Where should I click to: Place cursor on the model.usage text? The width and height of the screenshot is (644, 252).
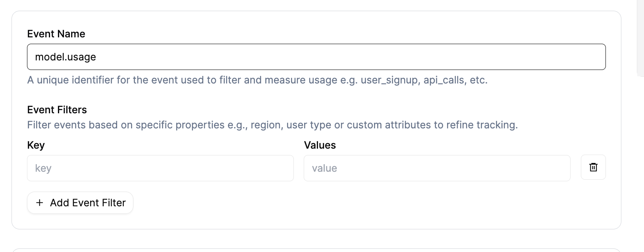(x=66, y=57)
